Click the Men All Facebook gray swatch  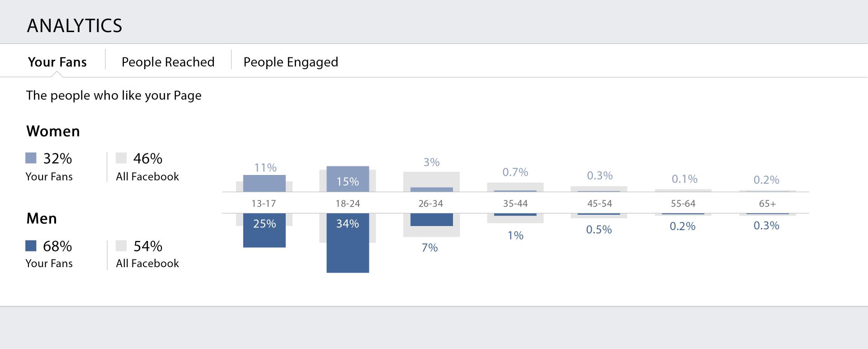click(121, 245)
